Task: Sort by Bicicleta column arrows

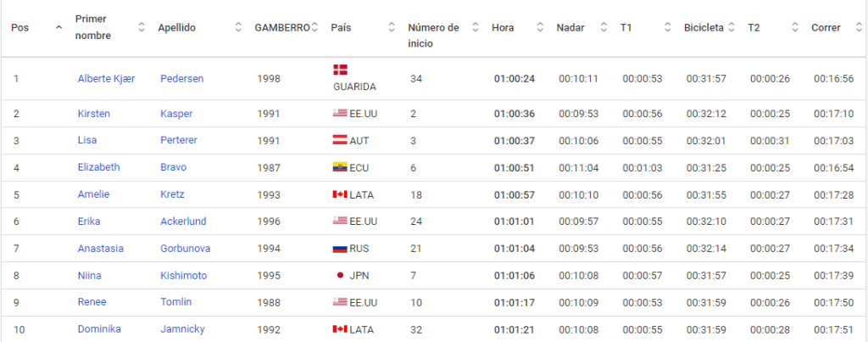Action: pos(732,27)
